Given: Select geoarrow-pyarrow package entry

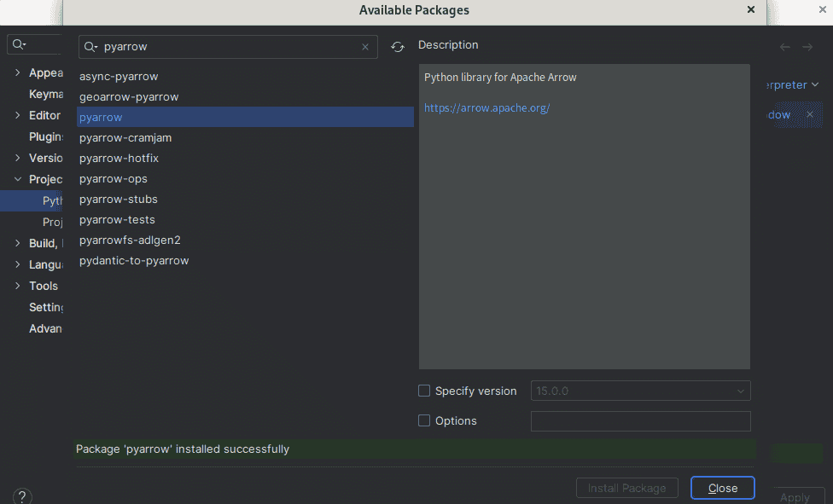Looking at the screenshot, I should pyautogui.click(x=129, y=96).
